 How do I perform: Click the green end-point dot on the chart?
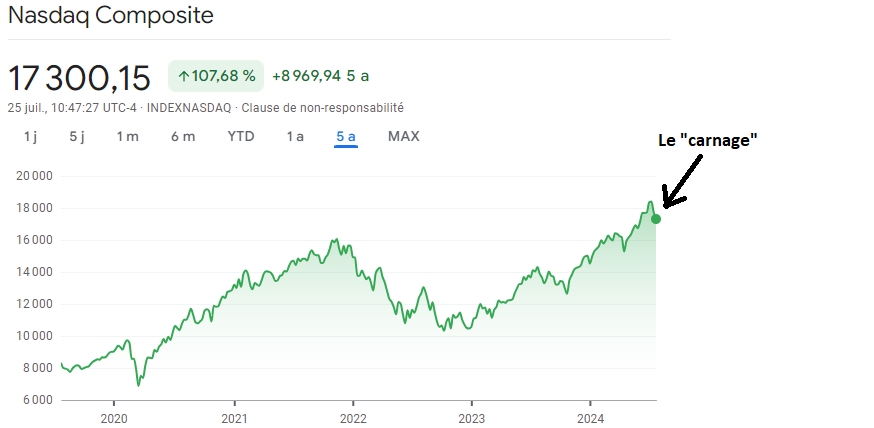(656, 219)
